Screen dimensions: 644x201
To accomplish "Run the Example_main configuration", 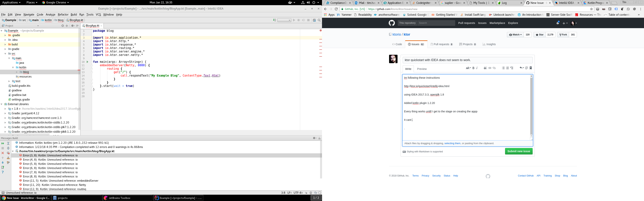I will coord(294,20).
